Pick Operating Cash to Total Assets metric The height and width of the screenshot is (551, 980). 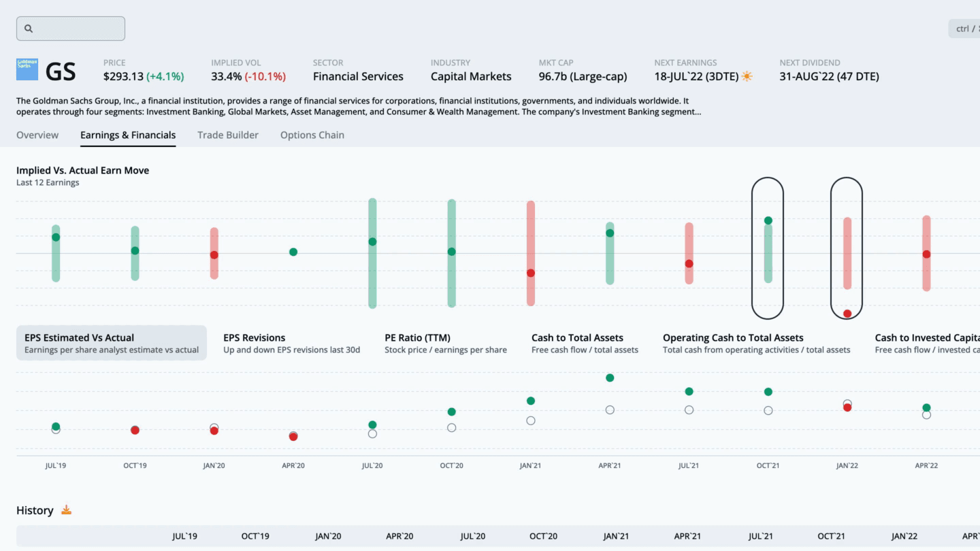tap(756, 343)
